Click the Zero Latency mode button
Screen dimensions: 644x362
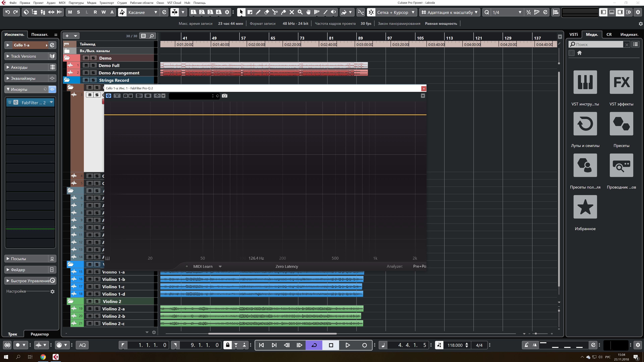coord(286,266)
